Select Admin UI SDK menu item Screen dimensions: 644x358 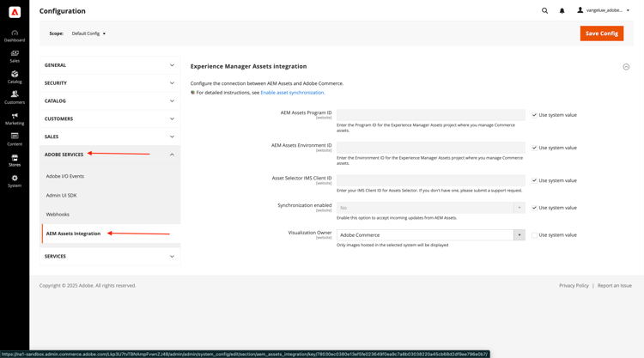61,196
